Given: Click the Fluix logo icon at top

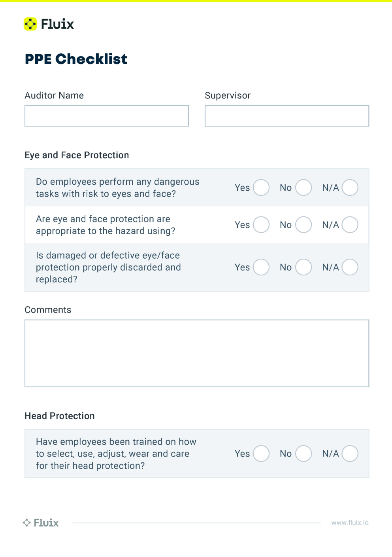Looking at the screenshot, I should (x=30, y=24).
